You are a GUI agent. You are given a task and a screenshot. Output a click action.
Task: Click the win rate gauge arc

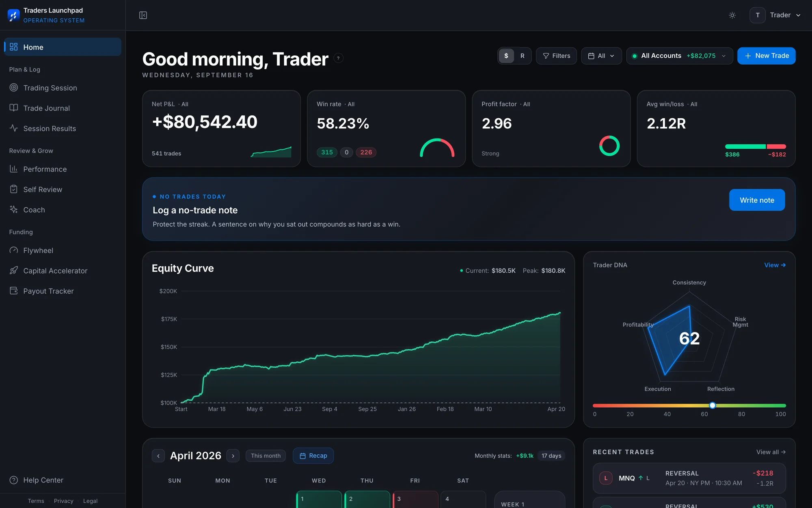(437, 148)
